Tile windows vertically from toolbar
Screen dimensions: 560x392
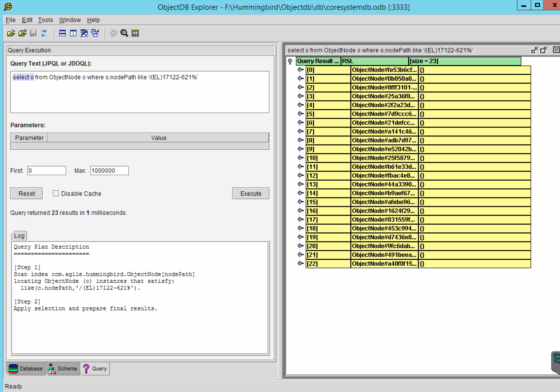pos(73,33)
